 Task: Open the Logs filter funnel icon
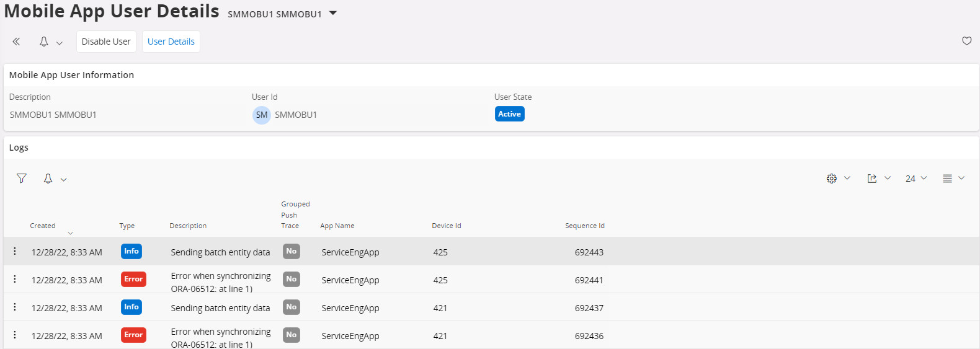22,179
